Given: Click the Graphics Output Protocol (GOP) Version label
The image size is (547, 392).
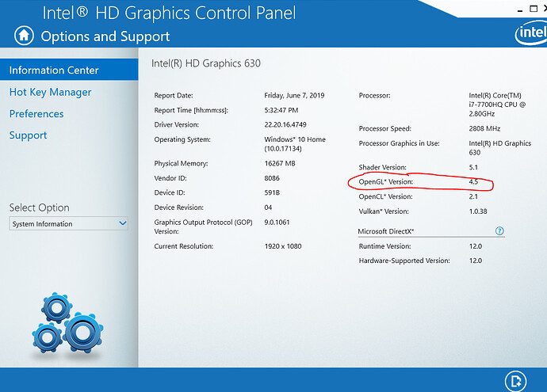Looking at the screenshot, I should click(x=204, y=226).
